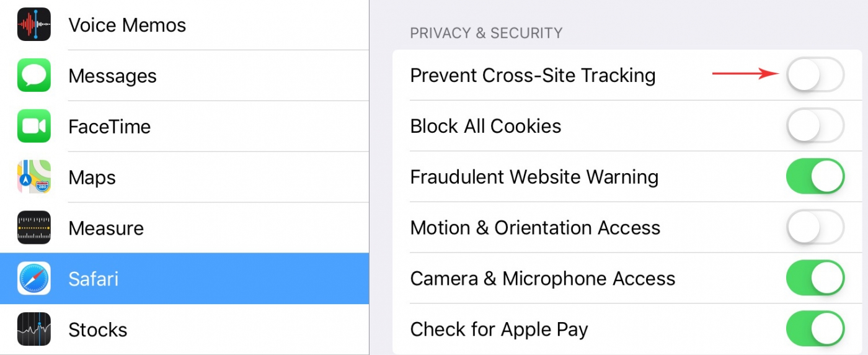Image resolution: width=868 pixels, height=355 pixels.
Task: Enable Prevent Cross-Site Tracking switch
Action: click(815, 75)
